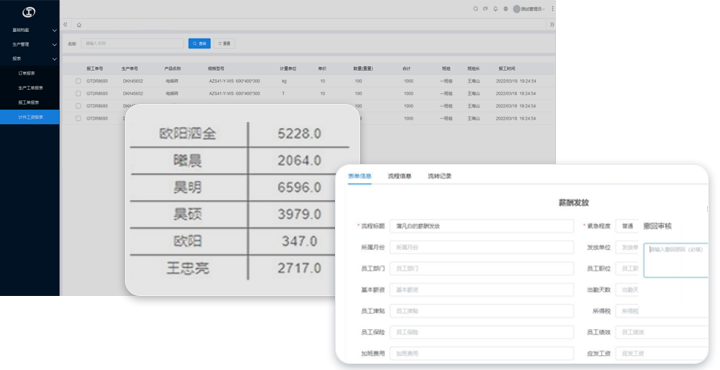The height and width of the screenshot is (370, 720).
Task: Select the highlighted 计件工资报表 sidebar item
Action: [x=30, y=117]
